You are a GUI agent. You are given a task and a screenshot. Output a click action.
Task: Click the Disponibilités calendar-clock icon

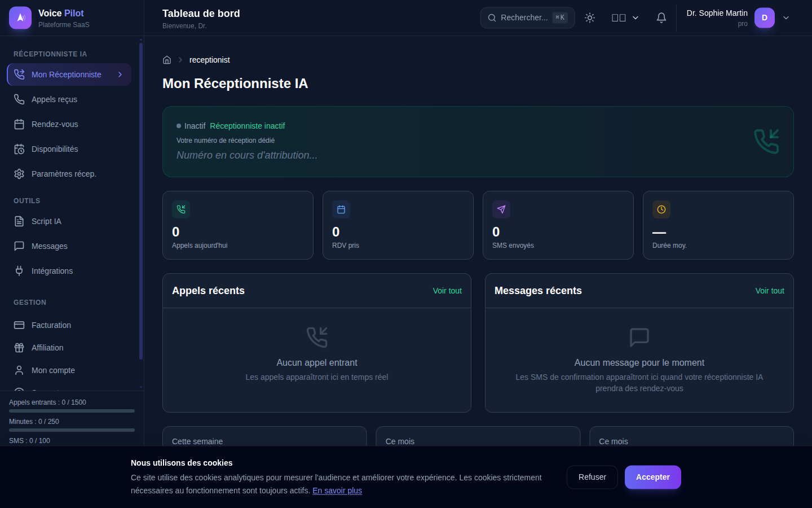tap(19, 149)
